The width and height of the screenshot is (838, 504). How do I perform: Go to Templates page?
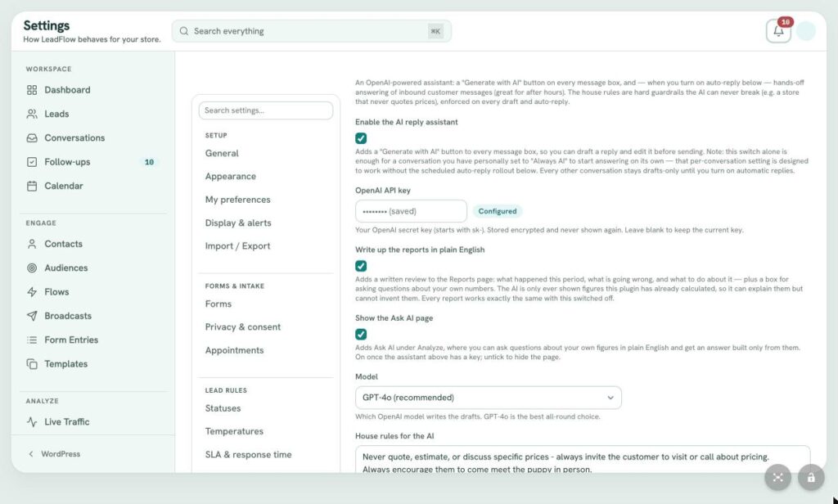65,364
